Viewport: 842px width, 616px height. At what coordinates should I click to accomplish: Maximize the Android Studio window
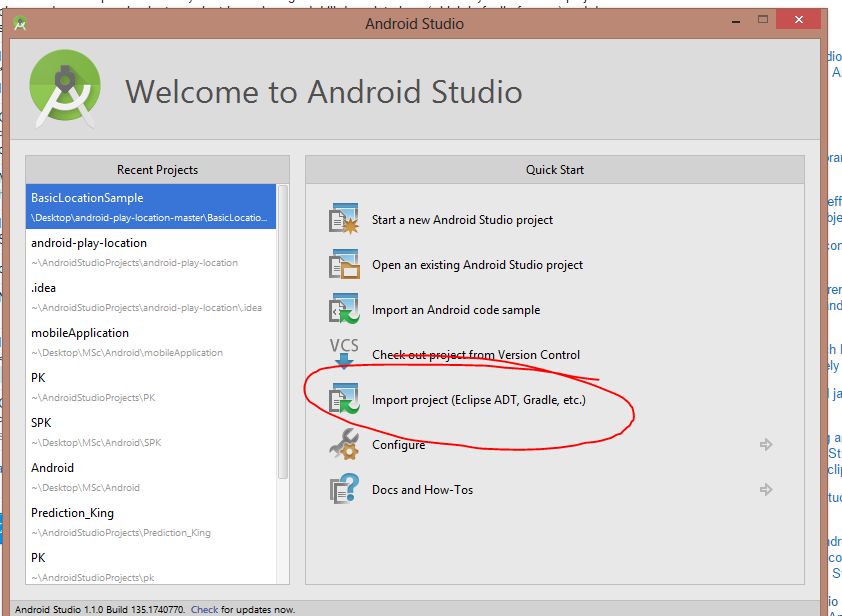tap(763, 20)
